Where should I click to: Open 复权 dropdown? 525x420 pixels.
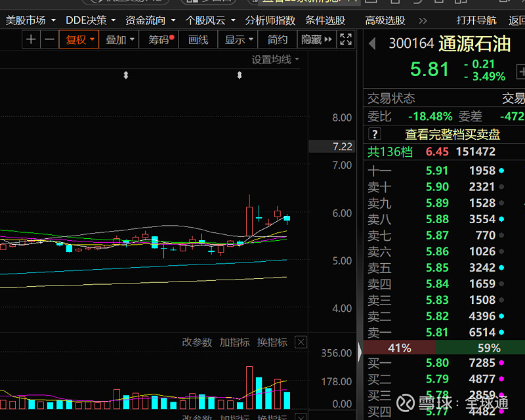tap(79, 39)
